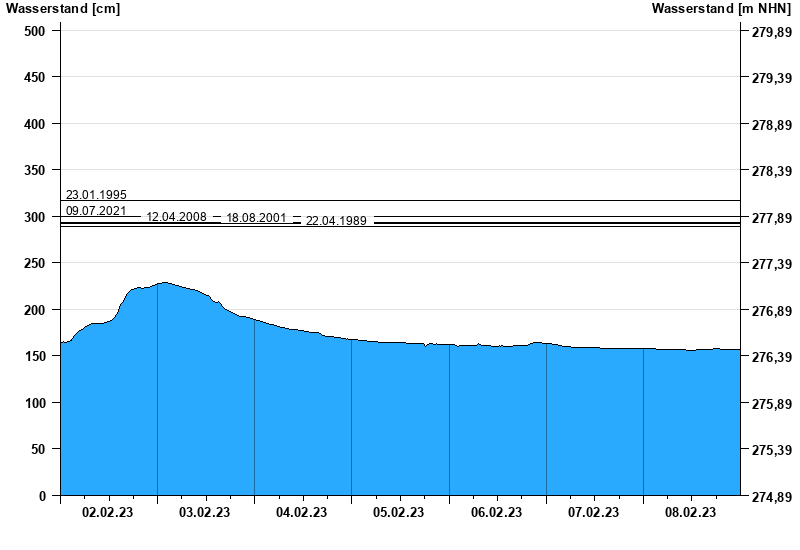Image resolution: width=800 pixels, height=550 pixels.
Task: Select the 276,39 tick on the right axis
Action: click(765, 357)
